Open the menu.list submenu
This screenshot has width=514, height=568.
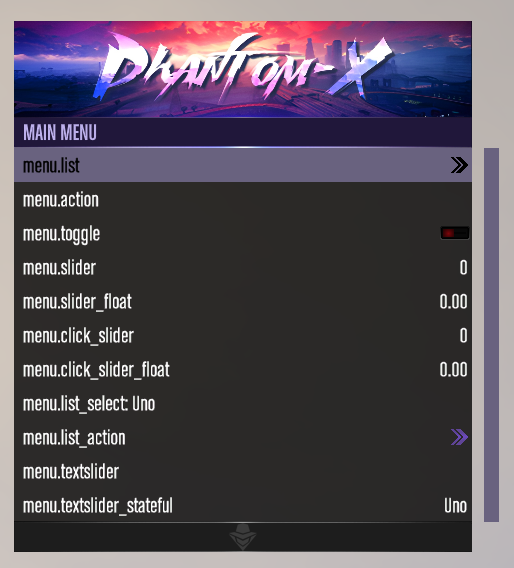(243, 165)
